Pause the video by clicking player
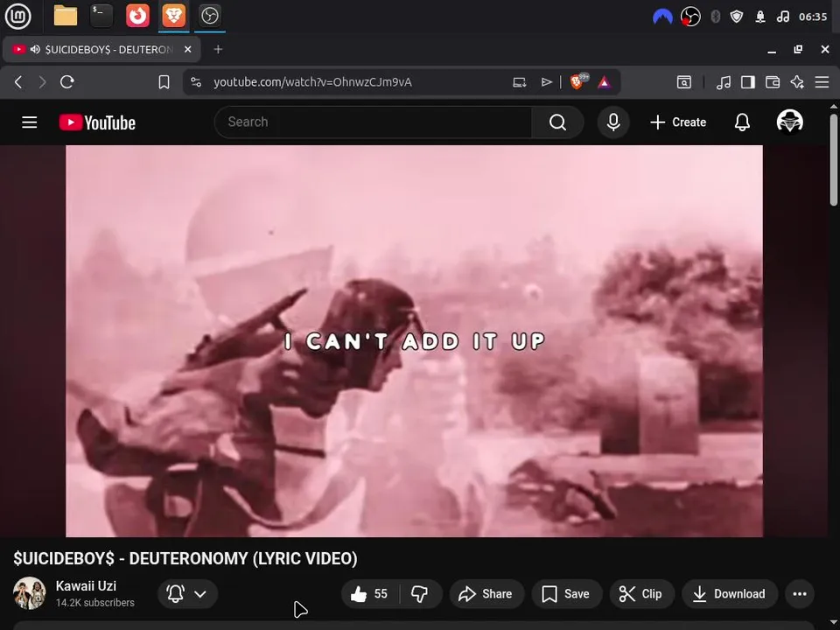Image resolution: width=840 pixels, height=630 pixels. 414,341
